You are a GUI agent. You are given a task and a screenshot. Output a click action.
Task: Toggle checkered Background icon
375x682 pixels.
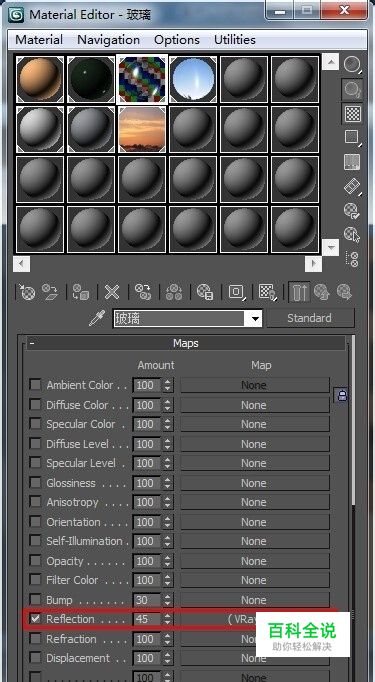coord(352,114)
